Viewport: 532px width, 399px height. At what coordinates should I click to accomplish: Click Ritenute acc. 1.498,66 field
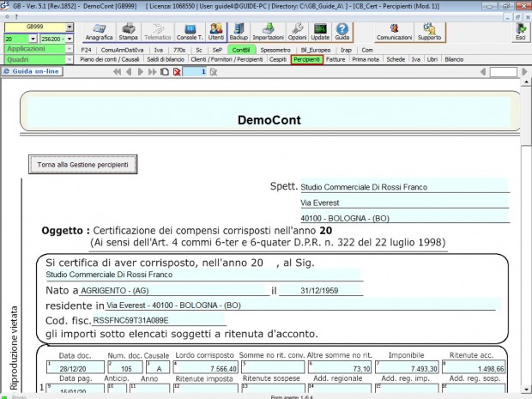point(474,367)
